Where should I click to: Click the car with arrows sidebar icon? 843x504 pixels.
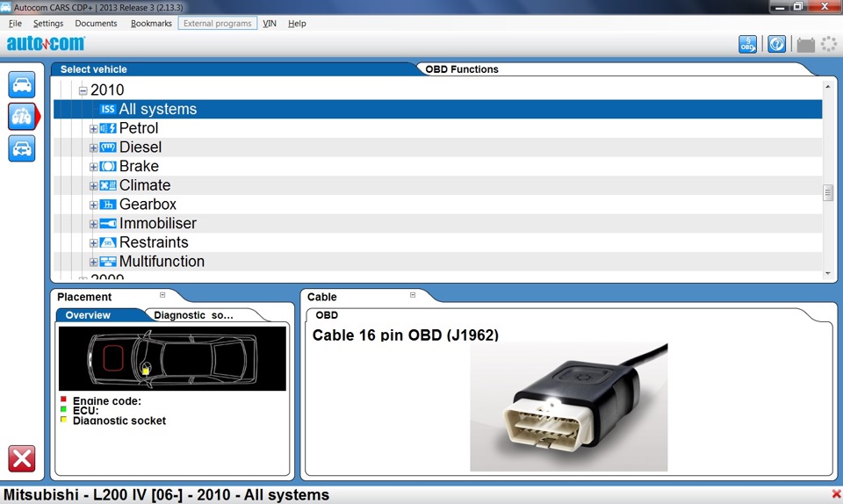pos(21,148)
